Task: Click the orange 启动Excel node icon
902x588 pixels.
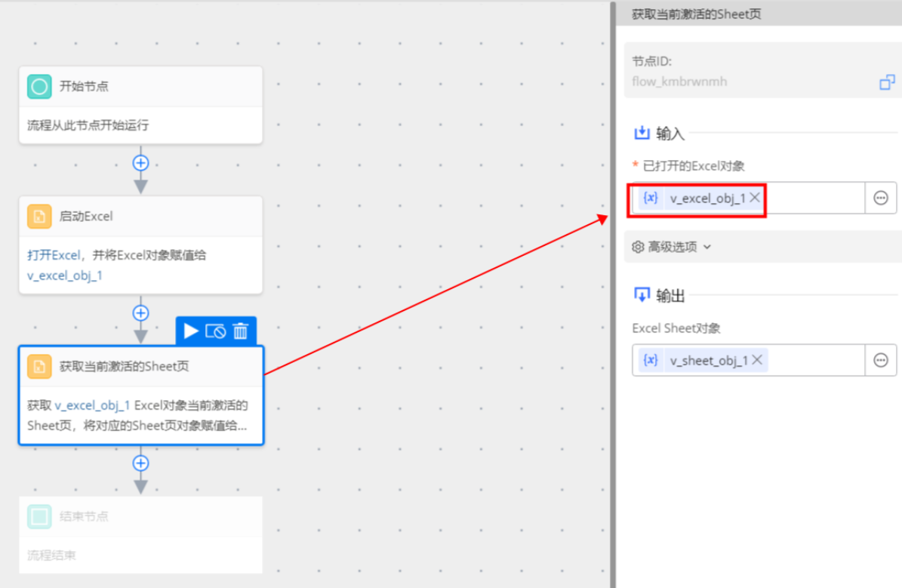Action: click(39, 217)
